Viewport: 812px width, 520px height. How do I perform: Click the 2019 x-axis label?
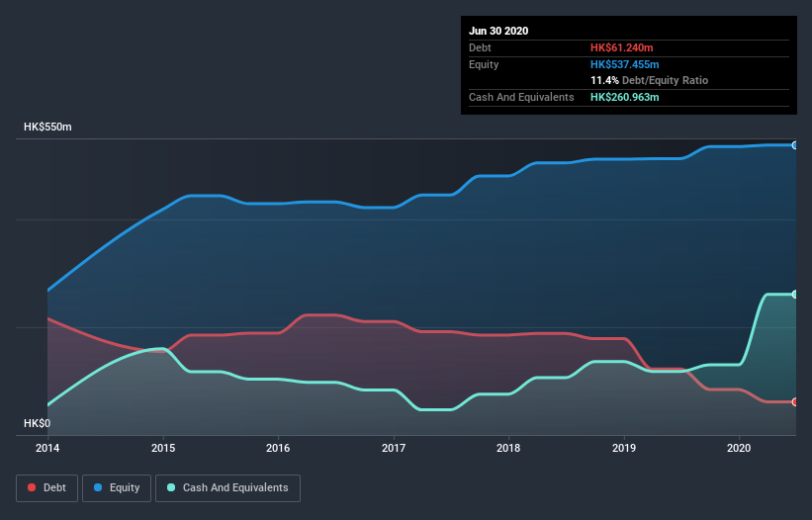(624, 448)
